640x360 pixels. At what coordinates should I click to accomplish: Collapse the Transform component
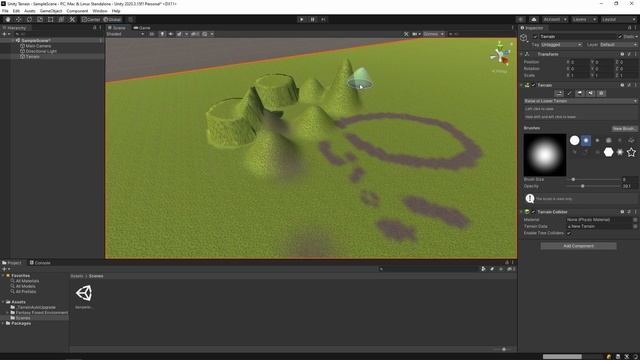(x=522, y=54)
